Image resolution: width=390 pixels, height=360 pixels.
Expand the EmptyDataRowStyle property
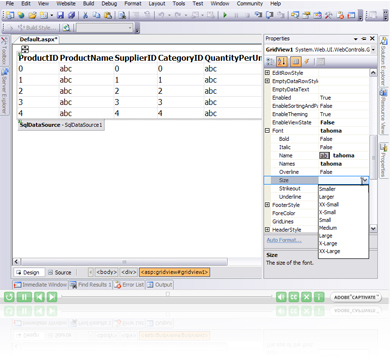click(x=267, y=81)
